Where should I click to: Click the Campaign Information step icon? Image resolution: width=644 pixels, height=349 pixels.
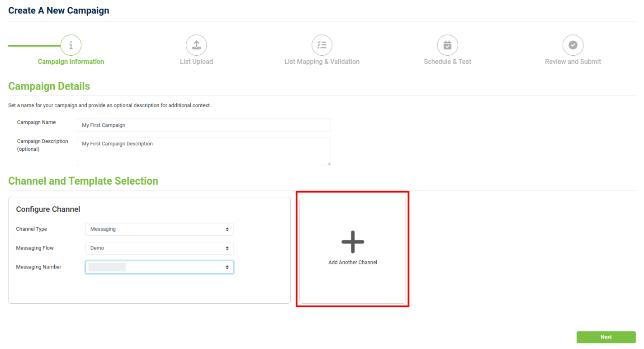click(x=71, y=45)
